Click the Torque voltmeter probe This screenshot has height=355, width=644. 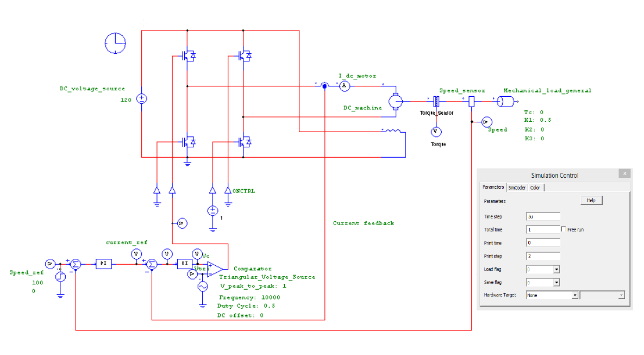click(x=436, y=132)
